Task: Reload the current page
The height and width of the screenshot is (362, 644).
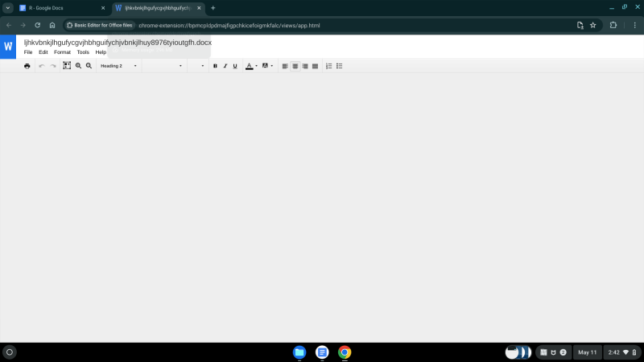Action: 37,25
